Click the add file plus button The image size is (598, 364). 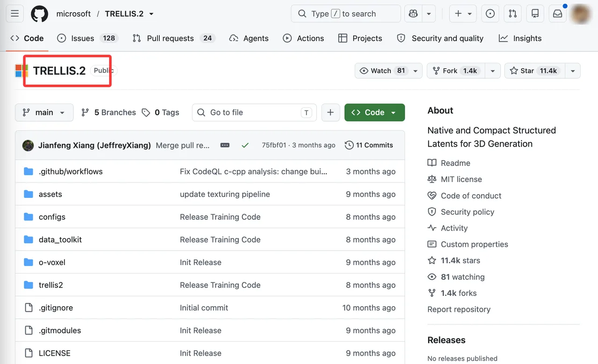tap(330, 112)
